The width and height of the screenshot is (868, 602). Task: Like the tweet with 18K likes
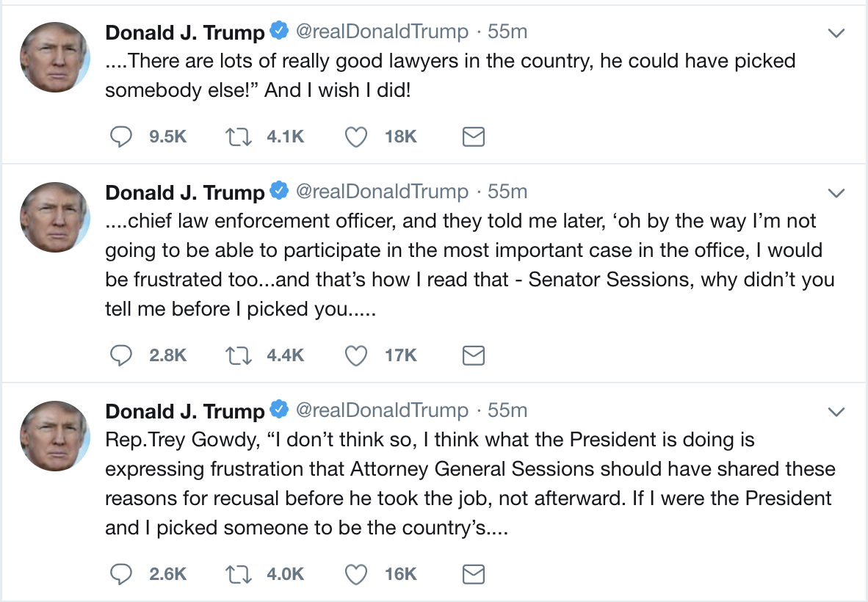pos(356,137)
